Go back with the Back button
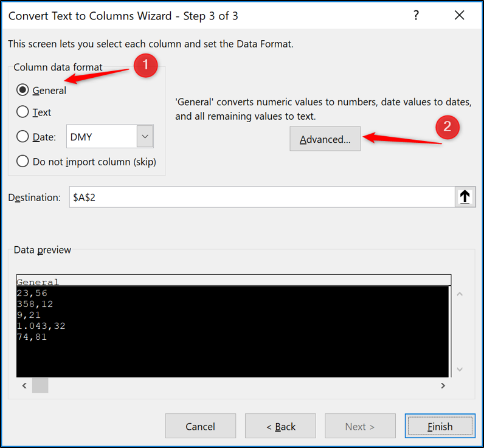 point(280,427)
